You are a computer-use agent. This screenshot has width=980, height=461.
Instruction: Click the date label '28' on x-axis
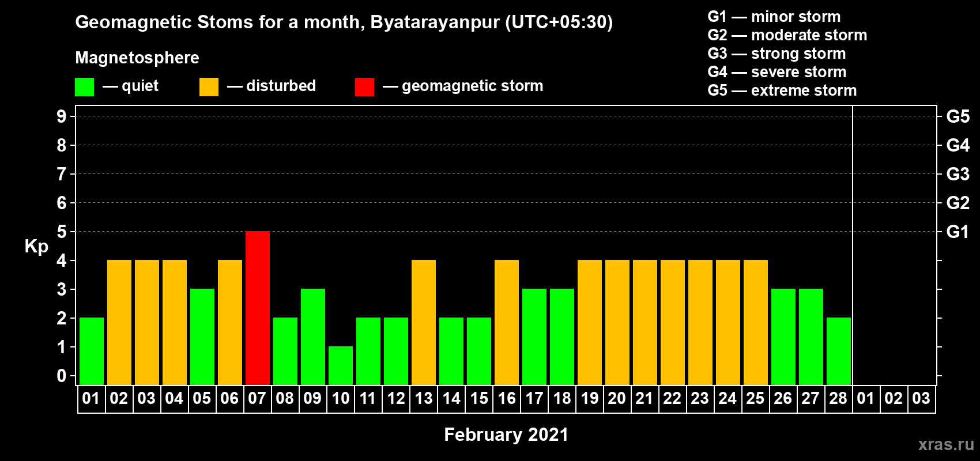(838, 398)
